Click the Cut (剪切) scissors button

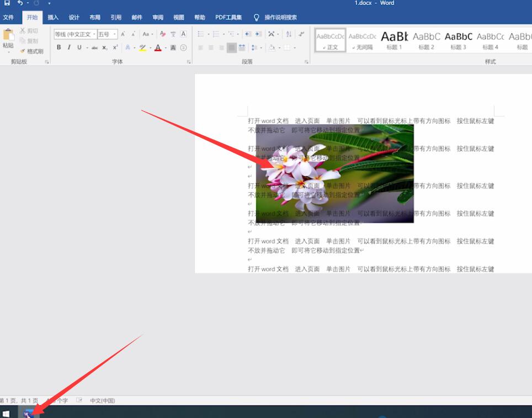[29, 31]
